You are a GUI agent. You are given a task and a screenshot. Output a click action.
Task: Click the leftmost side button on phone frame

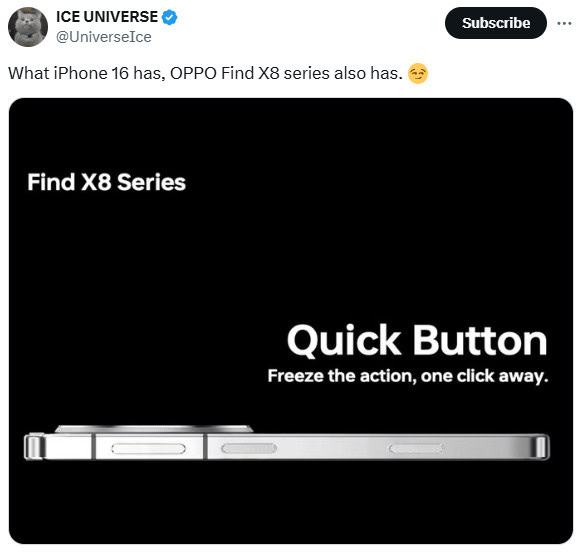[x=148, y=449]
